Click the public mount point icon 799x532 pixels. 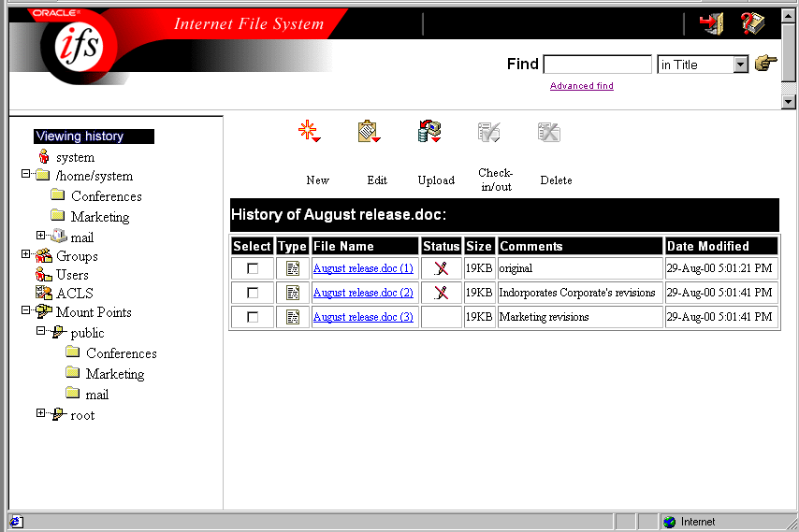[x=59, y=332]
